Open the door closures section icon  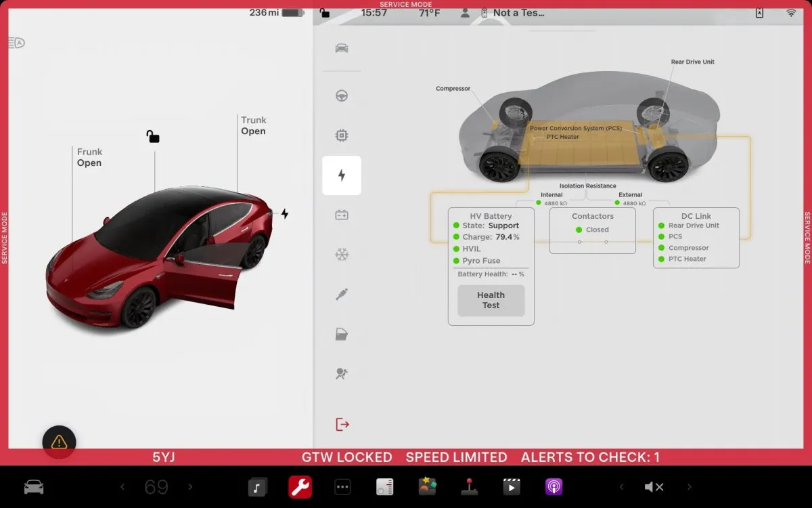[342, 334]
